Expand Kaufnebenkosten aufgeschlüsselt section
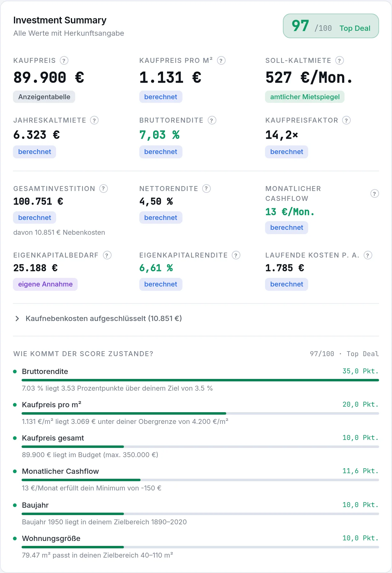The width and height of the screenshot is (392, 573). tap(99, 319)
